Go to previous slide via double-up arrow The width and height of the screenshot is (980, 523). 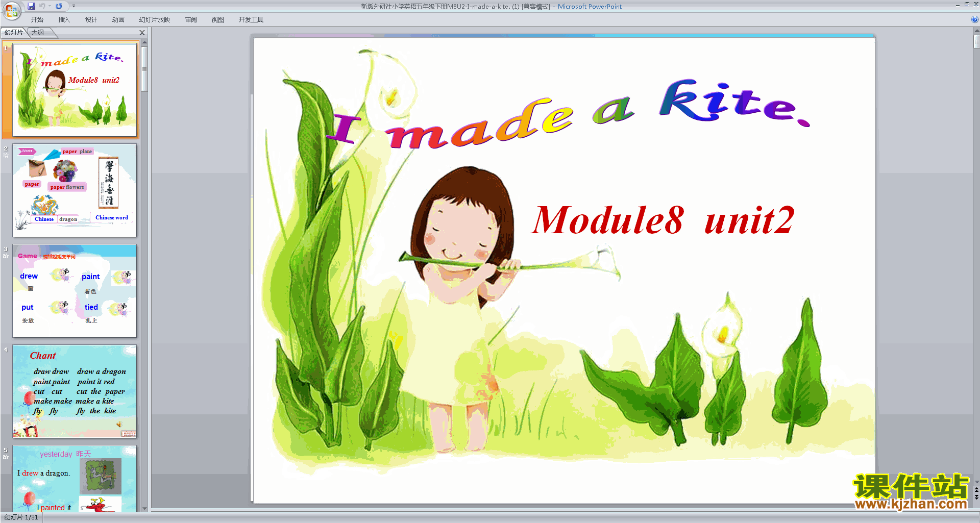[976, 490]
